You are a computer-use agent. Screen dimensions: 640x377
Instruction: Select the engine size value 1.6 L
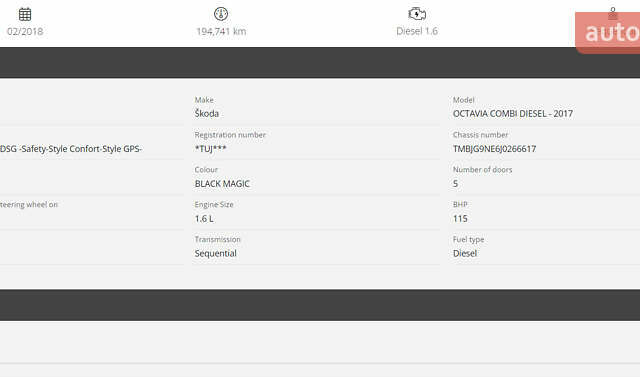point(204,219)
